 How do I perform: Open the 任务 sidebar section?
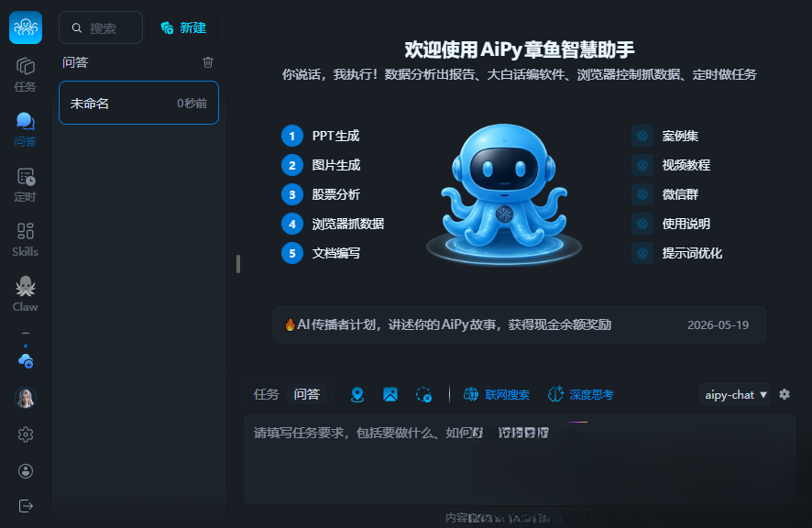tap(26, 75)
